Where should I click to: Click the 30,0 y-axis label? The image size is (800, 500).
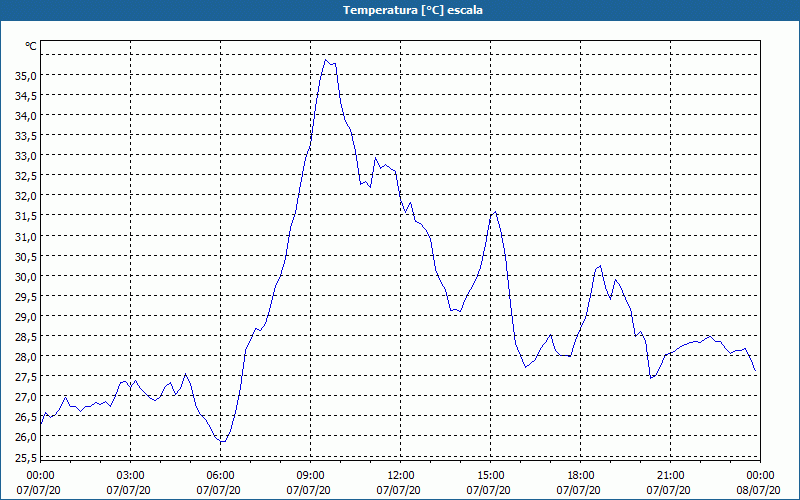[26, 276]
